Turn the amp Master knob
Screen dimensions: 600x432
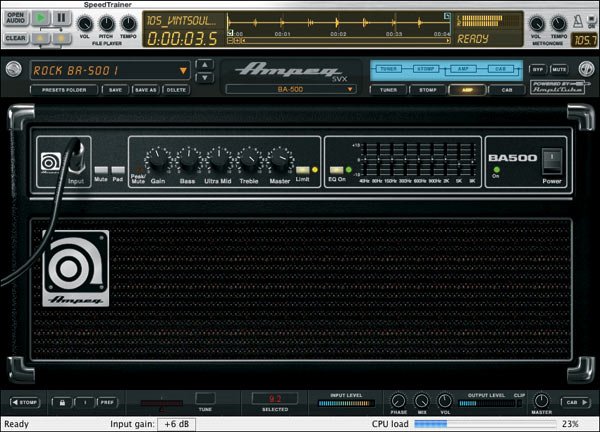click(x=280, y=160)
